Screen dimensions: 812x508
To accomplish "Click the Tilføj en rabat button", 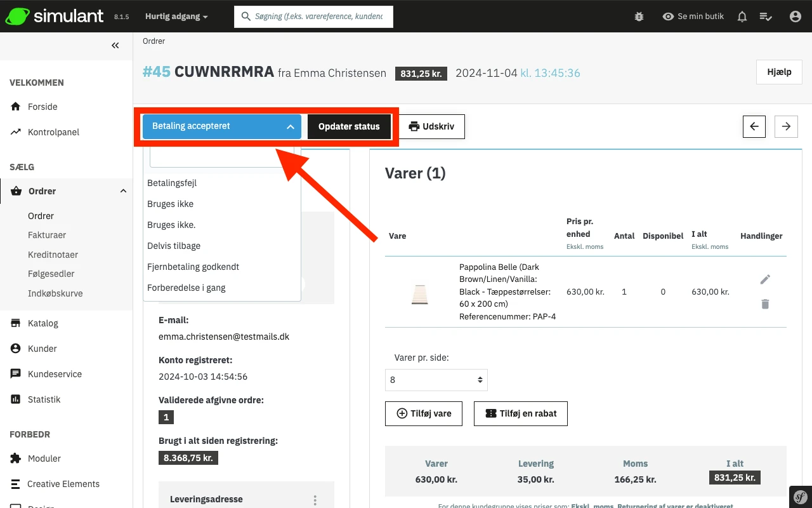I will tap(520, 413).
